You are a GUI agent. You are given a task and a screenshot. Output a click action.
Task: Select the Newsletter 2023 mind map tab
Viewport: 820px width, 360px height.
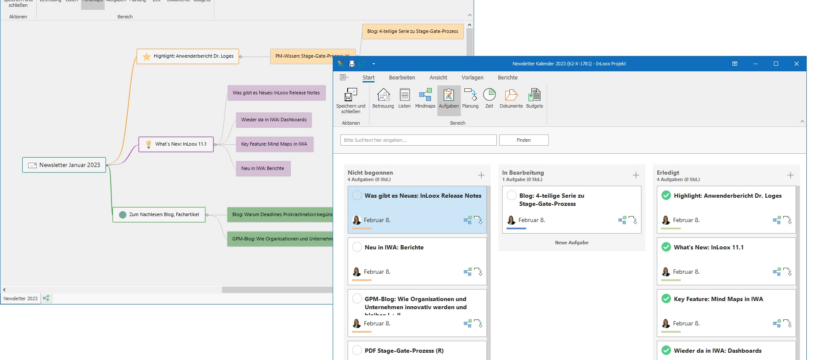pyautogui.click(x=21, y=298)
